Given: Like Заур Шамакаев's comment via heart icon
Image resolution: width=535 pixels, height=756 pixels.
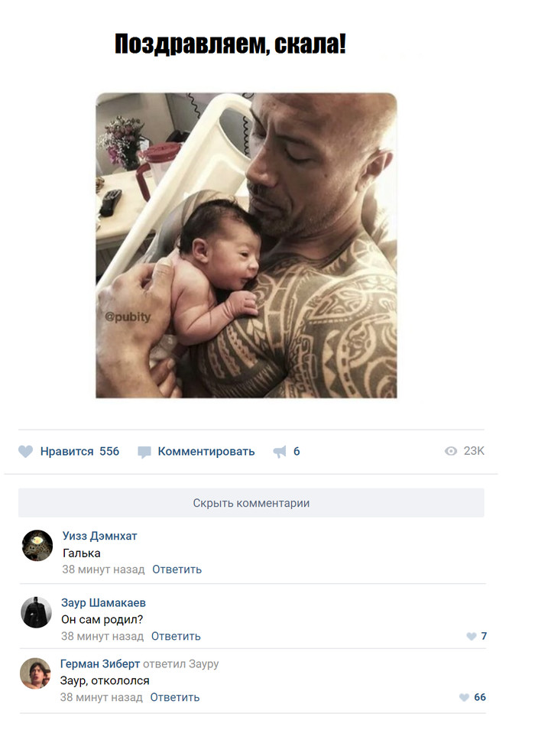Looking at the screenshot, I should [472, 636].
